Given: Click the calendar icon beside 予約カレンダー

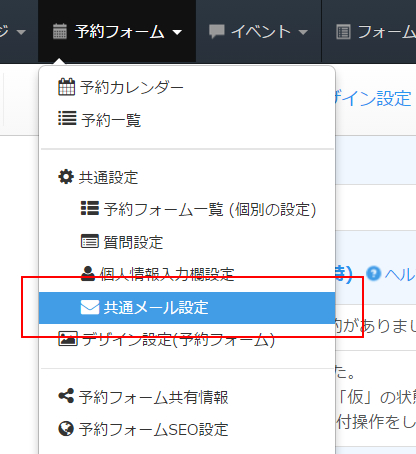Looking at the screenshot, I should pyautogui.click(x=66, y=87).
